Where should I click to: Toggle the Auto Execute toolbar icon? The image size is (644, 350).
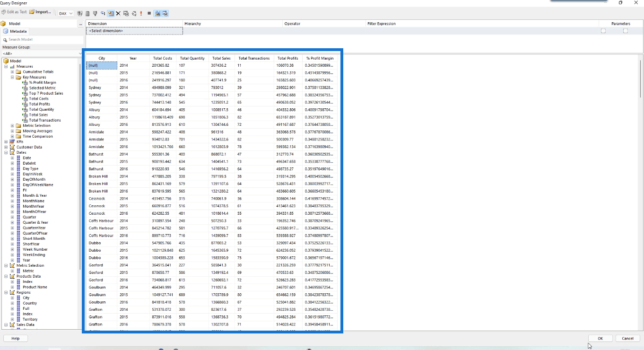[103, 13]
